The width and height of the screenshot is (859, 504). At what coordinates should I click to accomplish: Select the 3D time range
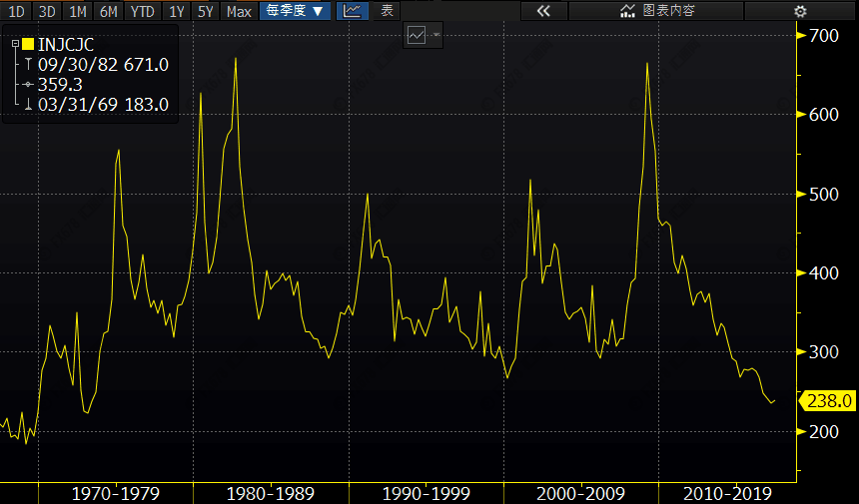(x=47, y=11)
